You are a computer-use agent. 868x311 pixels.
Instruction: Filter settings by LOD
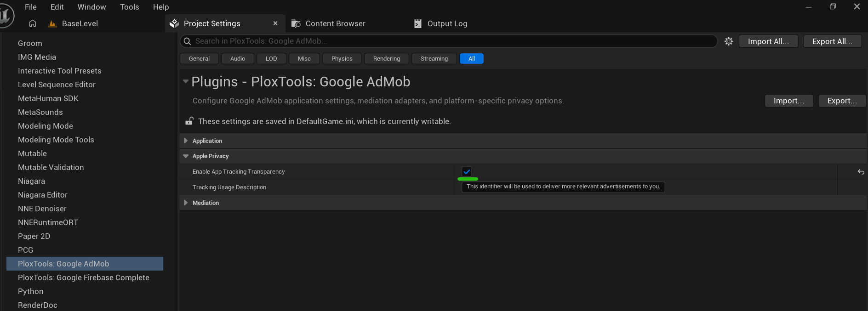[x=271, y=59]
